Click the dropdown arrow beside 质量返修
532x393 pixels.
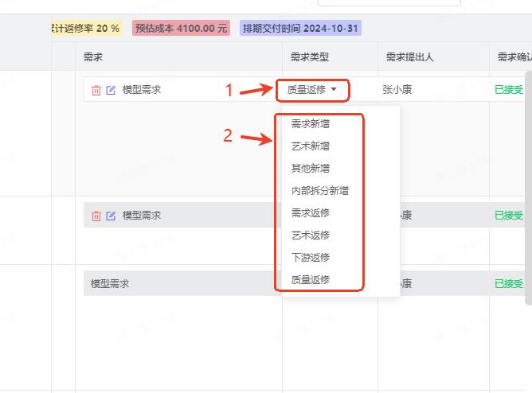coord(334,89)
